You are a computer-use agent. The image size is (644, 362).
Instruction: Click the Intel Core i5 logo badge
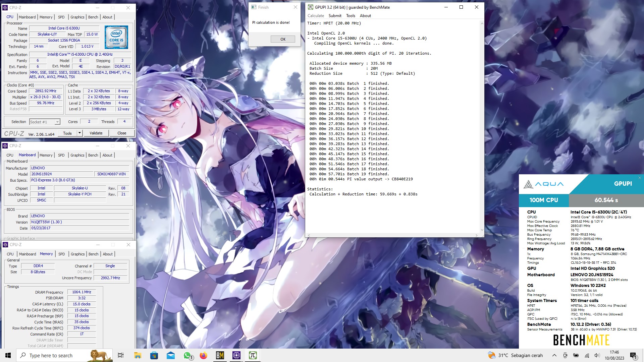[116, 37]
